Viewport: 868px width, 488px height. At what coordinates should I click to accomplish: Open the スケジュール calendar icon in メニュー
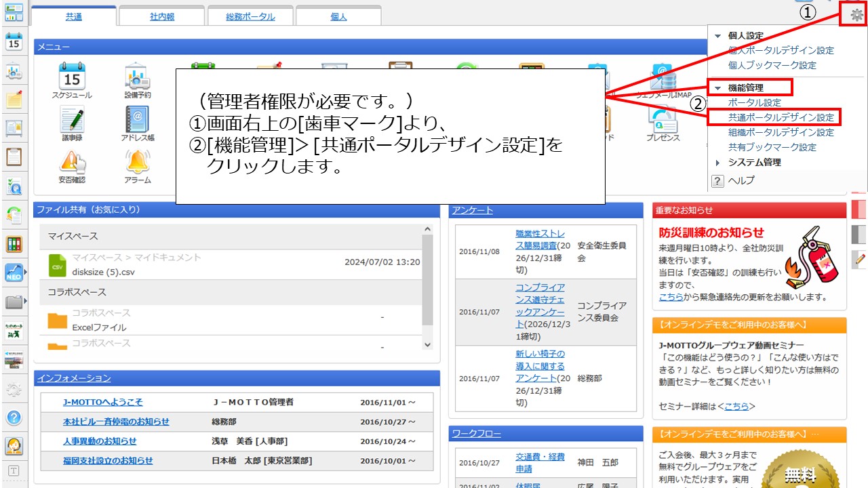tap(72, 77)
